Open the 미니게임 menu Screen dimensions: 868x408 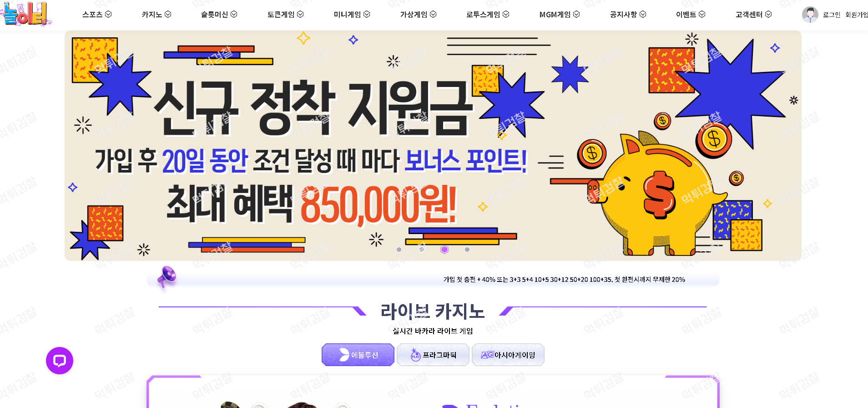(x=352, y=15)
